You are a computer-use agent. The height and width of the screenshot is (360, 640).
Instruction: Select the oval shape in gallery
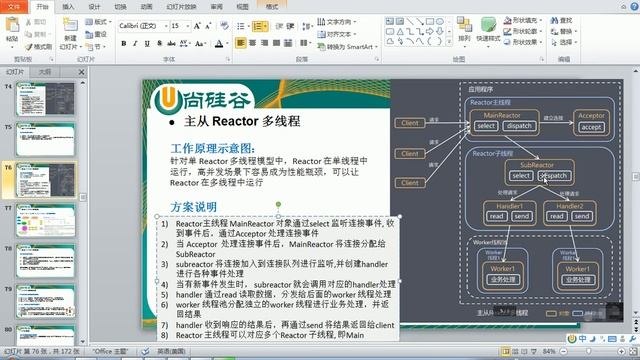(440, 21)
